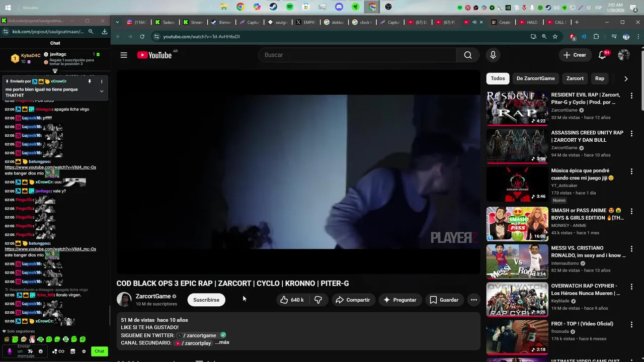This screenshot has height=362, width=644.
Task: Subscribe with the Suscribirse button
Action: tap(206, 300)
